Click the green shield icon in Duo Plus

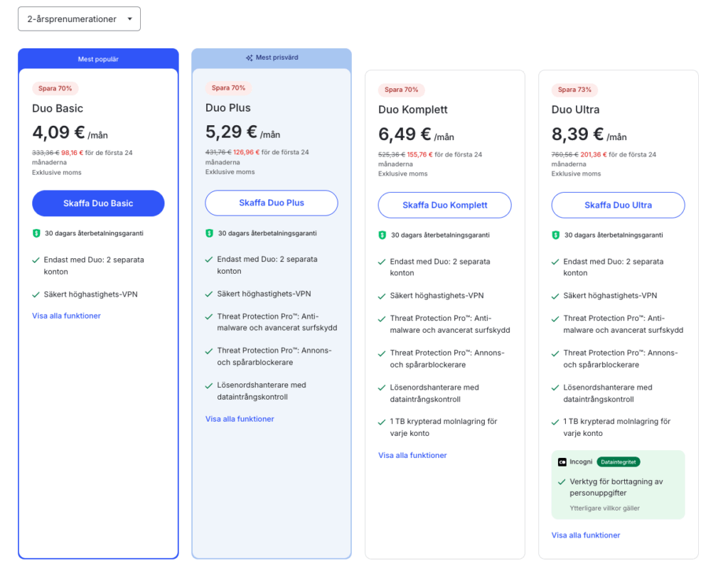[210, 233]
